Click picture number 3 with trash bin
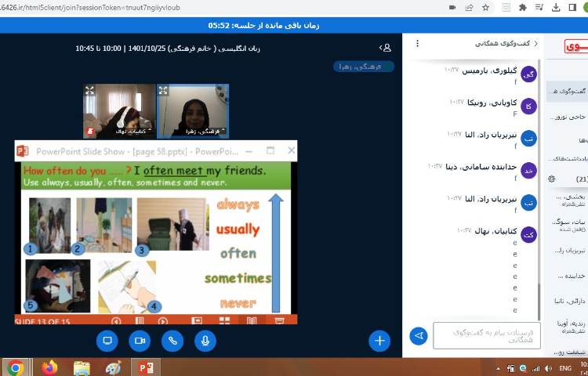This screenshot has width=588, height=376. [172, 224]
